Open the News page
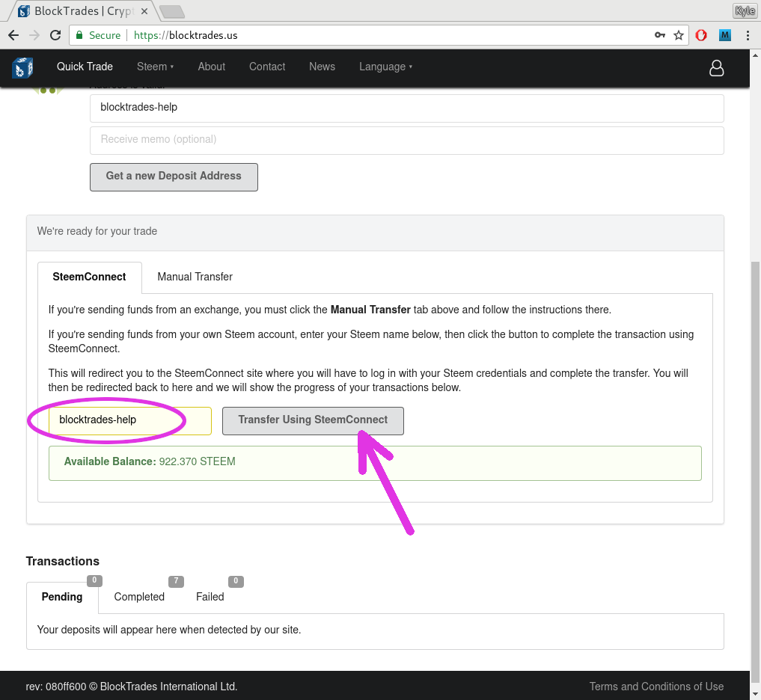This screenshot has height=700, width=761. [x=323, y=67]
